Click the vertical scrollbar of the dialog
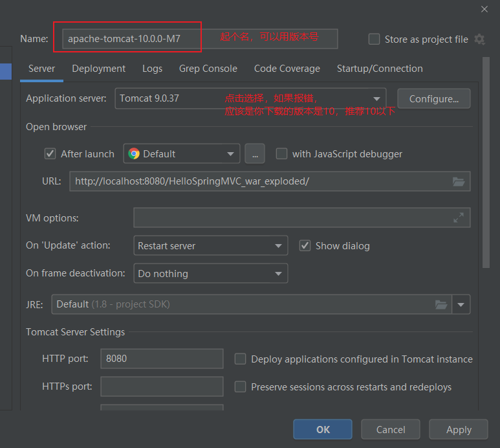The height and width of the screenshot is (448, 500). point(486,162)
